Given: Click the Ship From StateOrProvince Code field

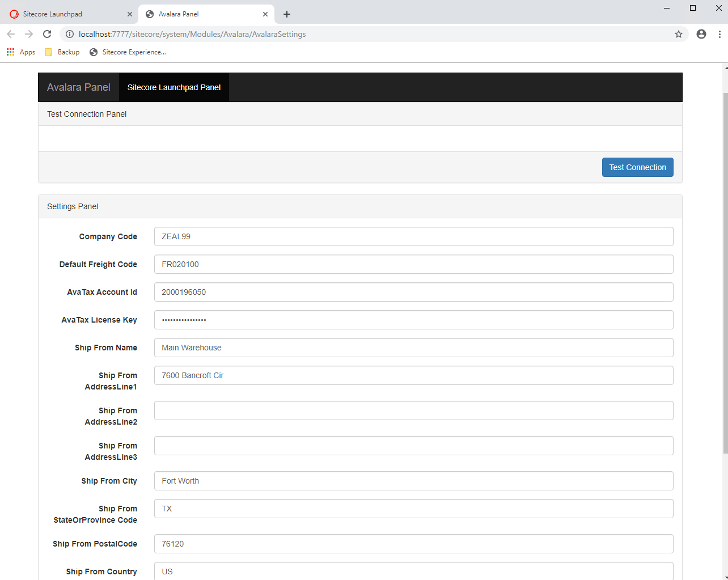Looking at the screenshot, I should click(414, 509).
